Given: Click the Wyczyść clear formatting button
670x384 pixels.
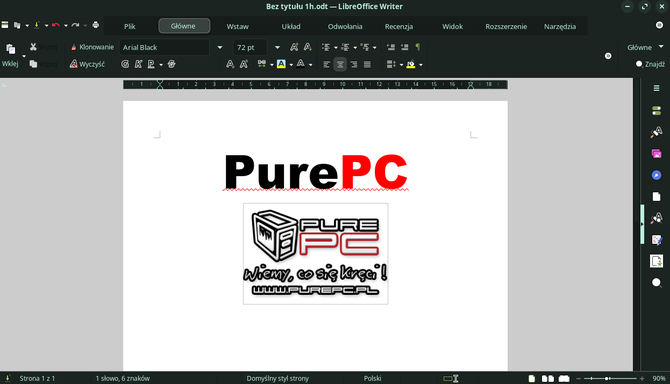Looking at the screenshot, I should point(87,64).
